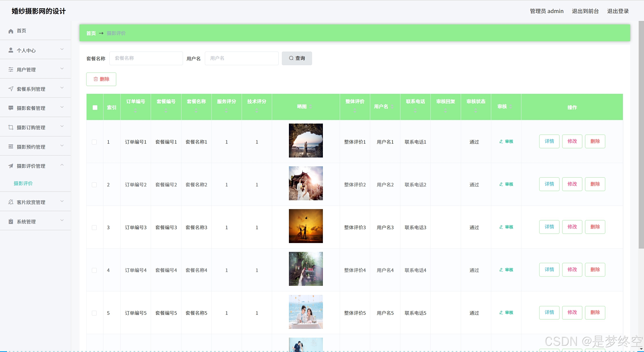Click the 查询 search button
Viewport: 644px width, 352px height.
pos(297,58)
